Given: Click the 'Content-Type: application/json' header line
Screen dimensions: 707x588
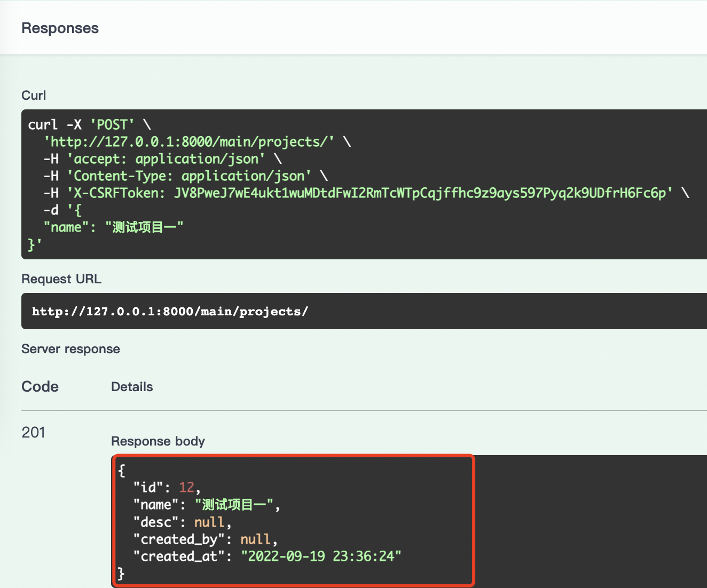Looking at the screenshot, I should click(185, 176).
